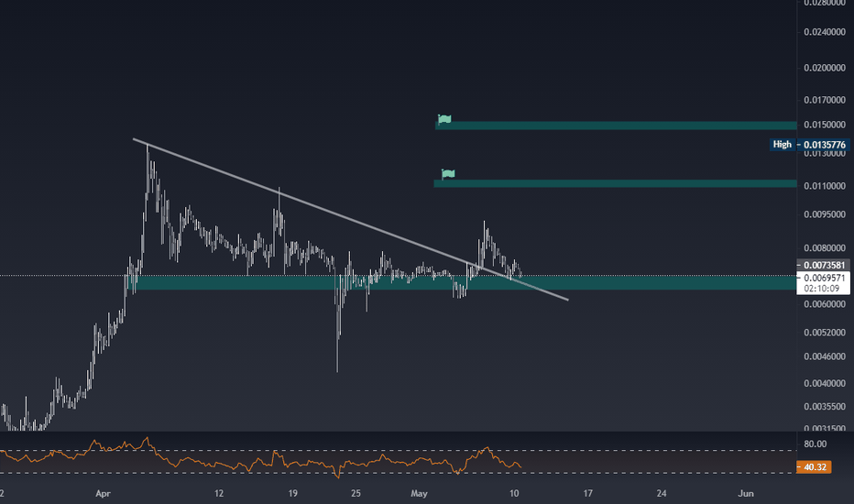Screen dimensions: 854x504
Task: Click the 0.0095000 price axis label
Action: pyautogui.click(x=824, y=214)
